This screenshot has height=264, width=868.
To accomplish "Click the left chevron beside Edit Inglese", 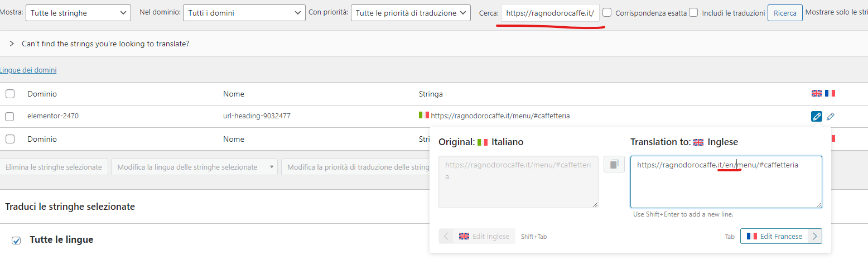I will click(446, 236).
